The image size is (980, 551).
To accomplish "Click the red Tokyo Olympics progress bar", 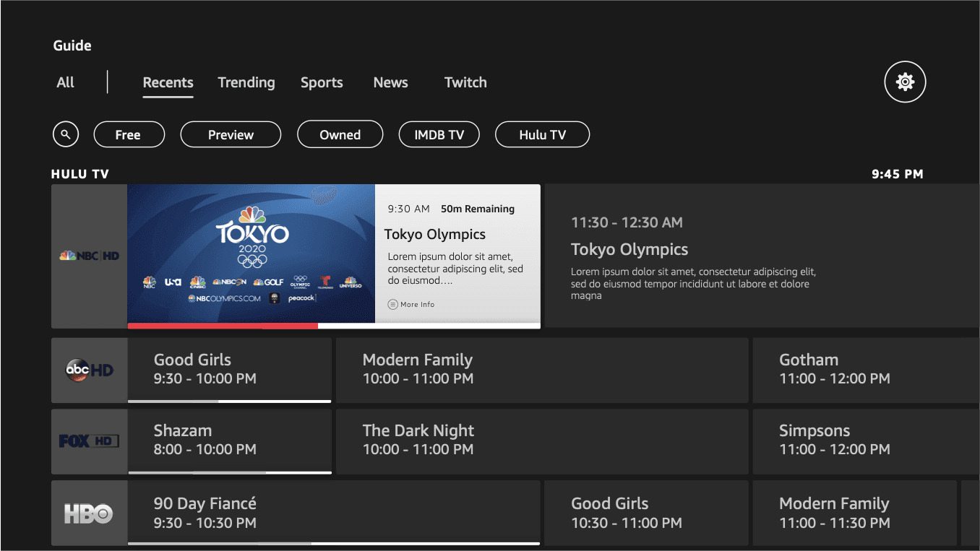I will click(x=223, y=326).
